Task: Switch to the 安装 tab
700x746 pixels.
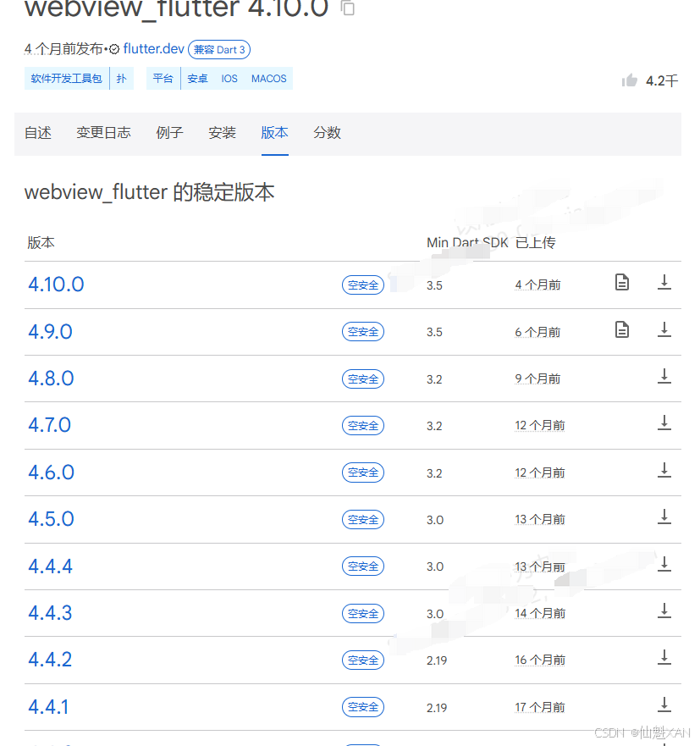Action: 222,133
